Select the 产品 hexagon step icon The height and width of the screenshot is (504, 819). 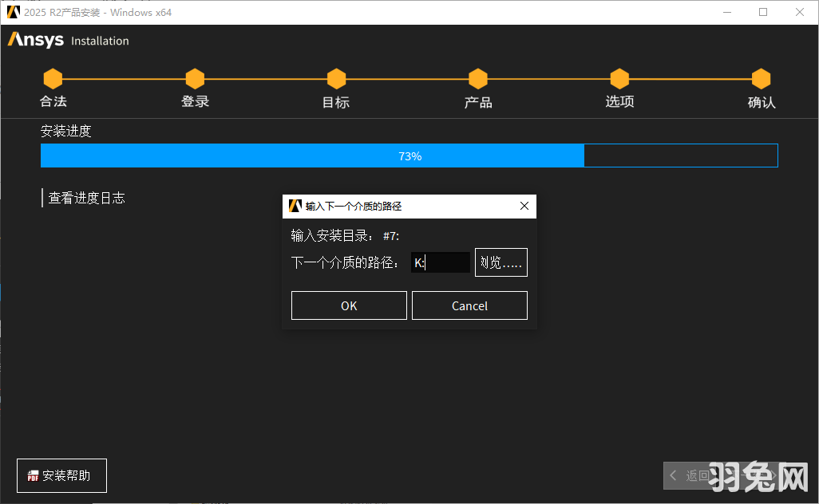[x=477, y=79]
